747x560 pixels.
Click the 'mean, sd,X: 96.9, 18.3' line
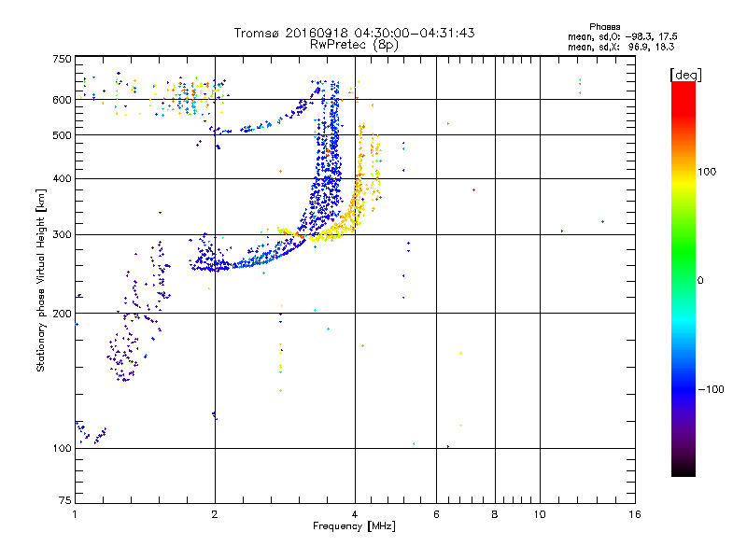click(621, 47)
